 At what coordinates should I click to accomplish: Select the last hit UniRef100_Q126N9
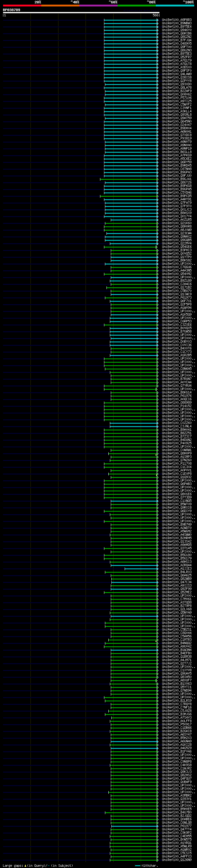[x=176, y=860]
